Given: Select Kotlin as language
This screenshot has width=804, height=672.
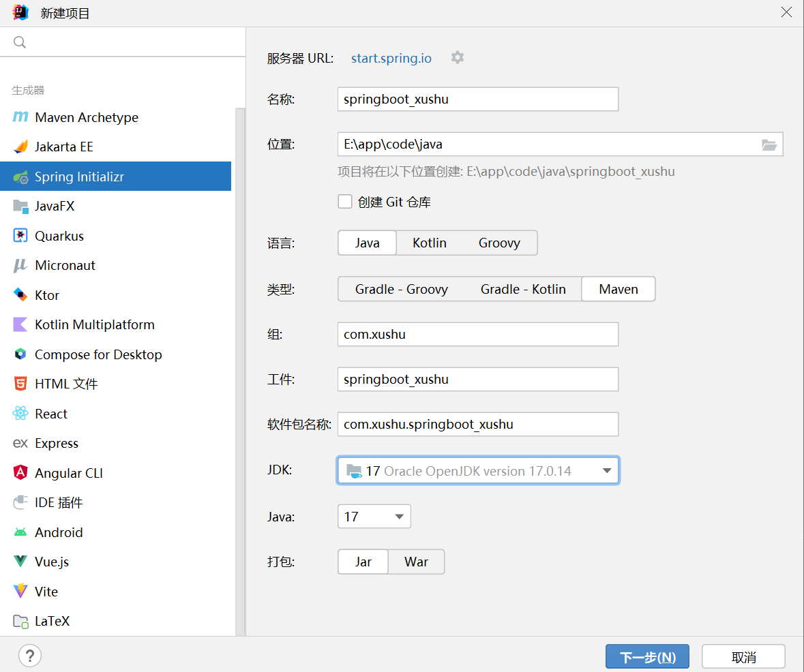Looking at the screenshot, I should [430, 243].
